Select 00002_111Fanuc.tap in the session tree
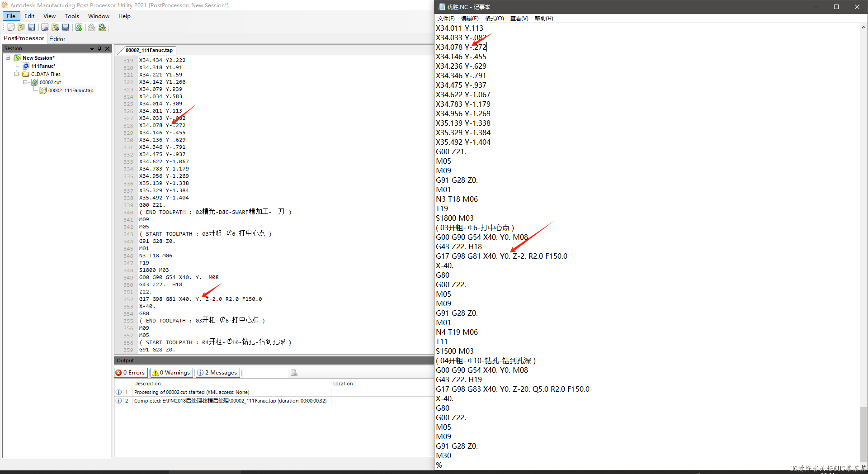868x474 pixels. tap(71, 90)
